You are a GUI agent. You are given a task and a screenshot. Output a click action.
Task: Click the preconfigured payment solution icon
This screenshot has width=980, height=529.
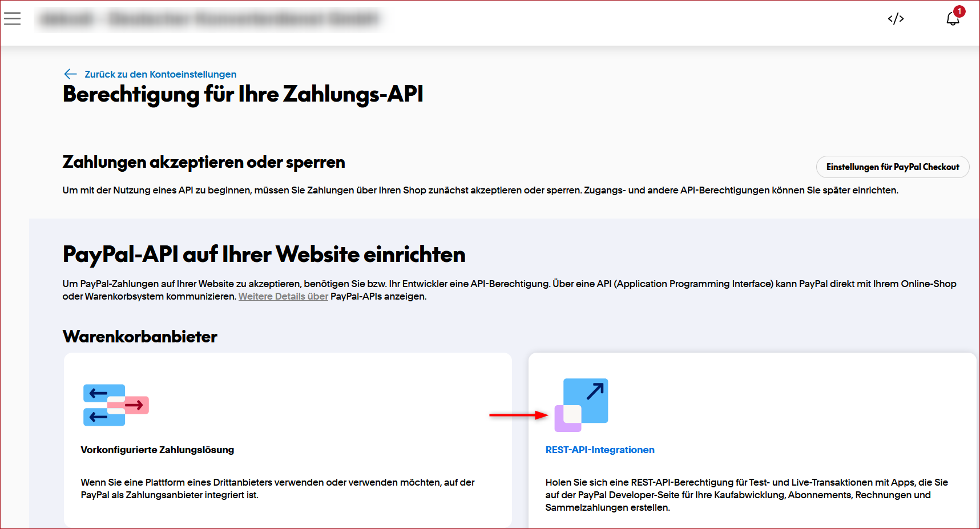coord(116,405)
